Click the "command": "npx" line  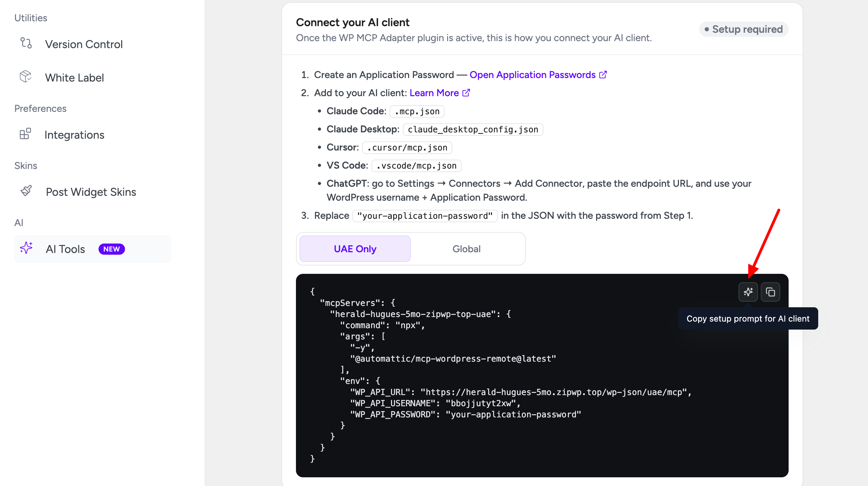382,325
